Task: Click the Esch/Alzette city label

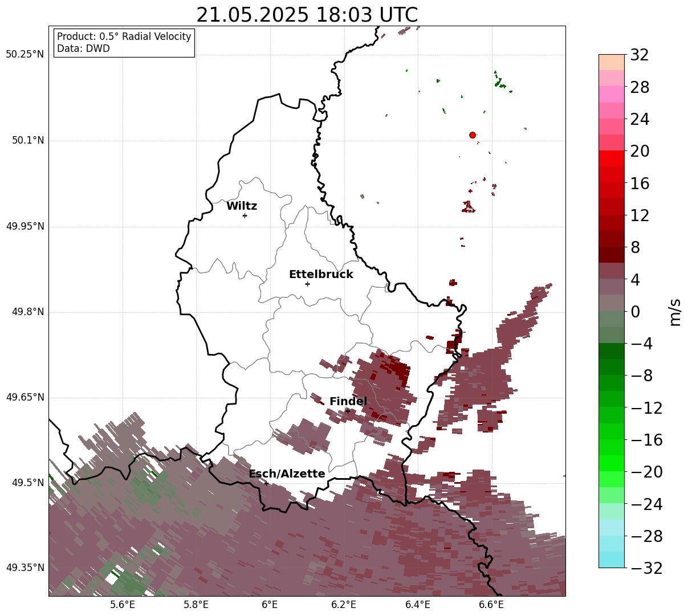Action: (x=287, y=474)
